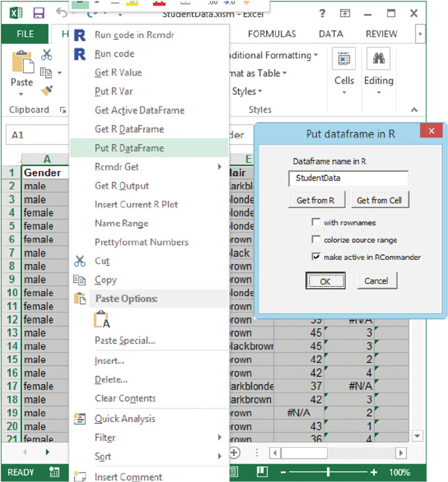Click the macro record icon in status bar
The width and height of the screenshot is (448, 482).
tap(55, 472)
